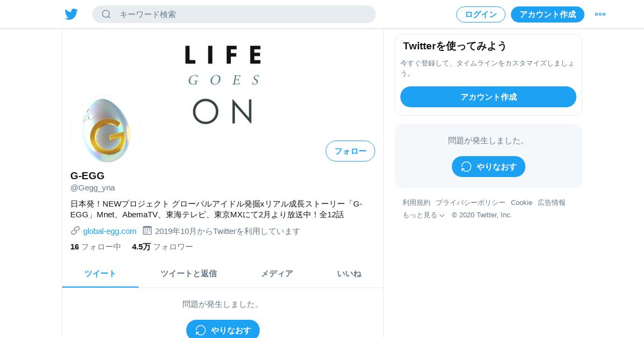Select the いいね tab
The width and height of the screenshot is (644, 338).
[x=349, y=274]
